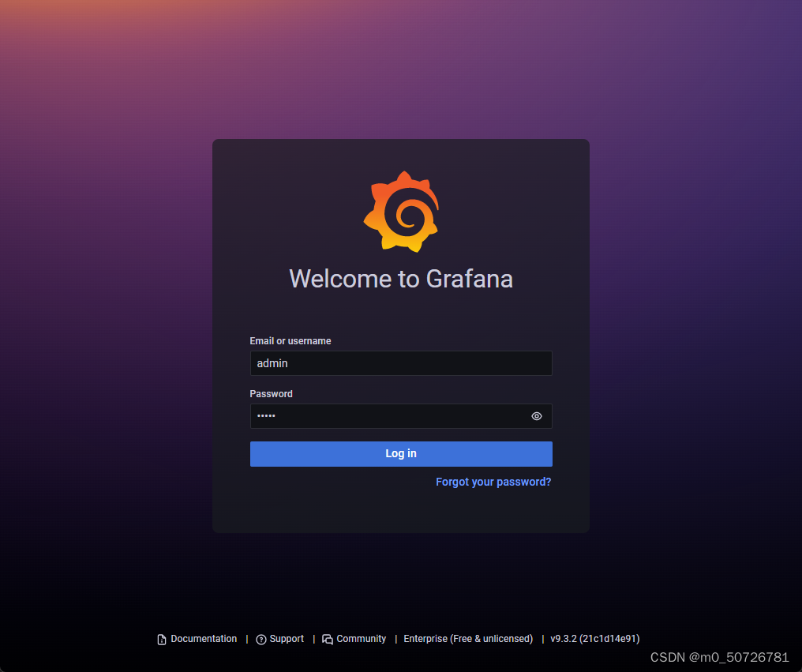
Task: Click the Grafana logo icon
Action: [x=401, y=212]
